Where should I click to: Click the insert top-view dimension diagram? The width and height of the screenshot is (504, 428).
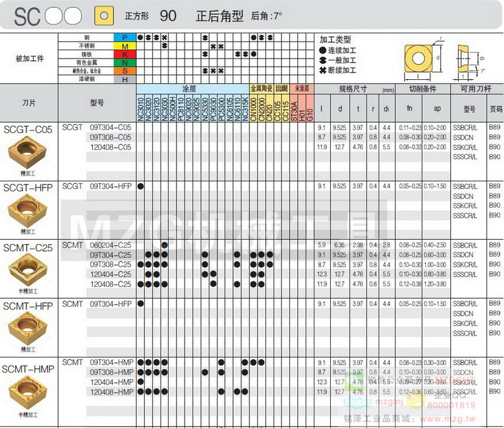pos(418,58)
